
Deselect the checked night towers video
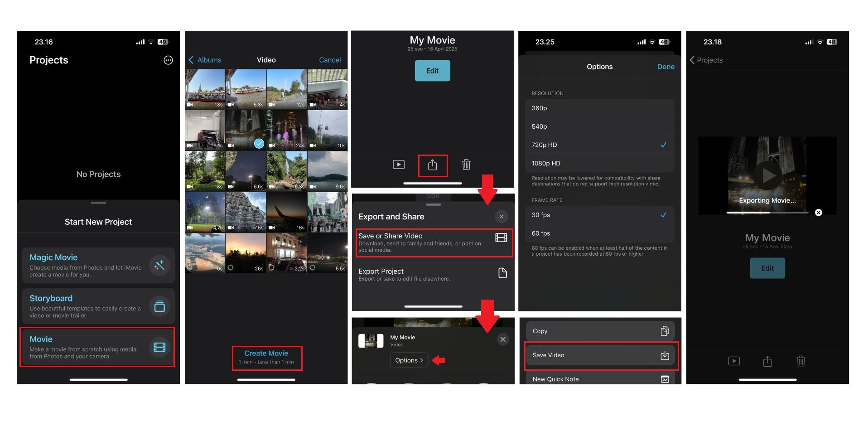246,130
